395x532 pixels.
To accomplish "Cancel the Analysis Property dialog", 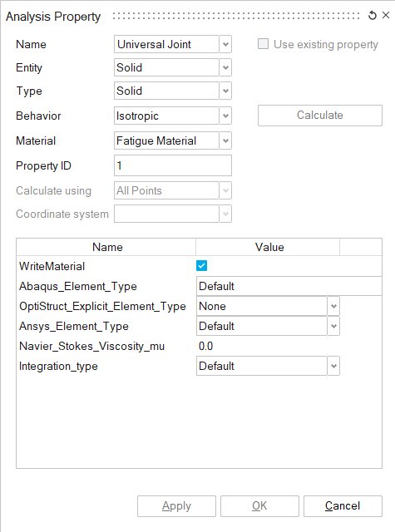I will 343,506.
